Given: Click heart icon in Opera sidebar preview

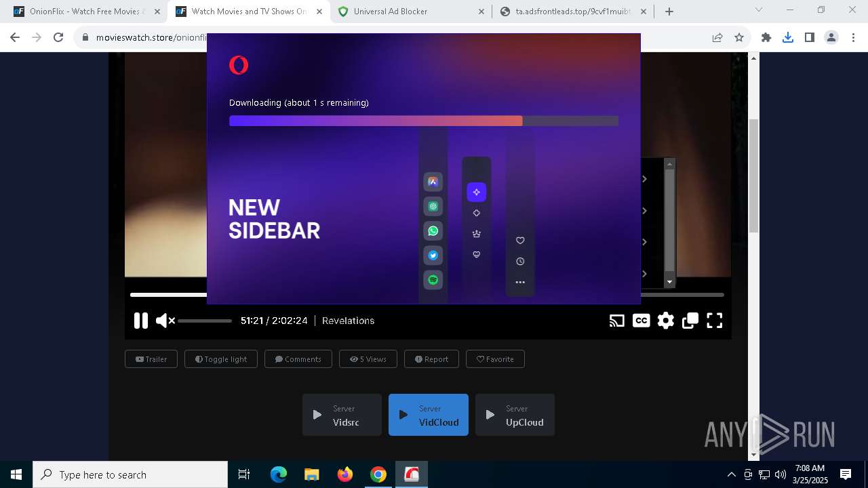Looking at the screenshot, I should point(520,241).
